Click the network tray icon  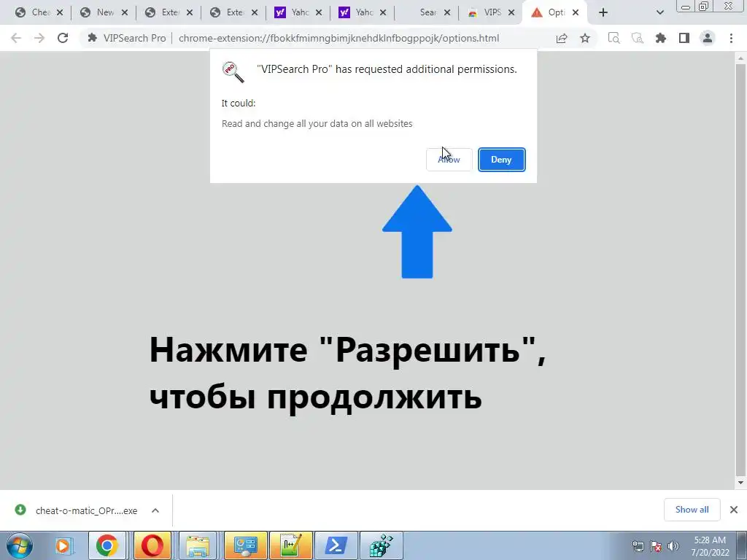click(x=638, y=546)
